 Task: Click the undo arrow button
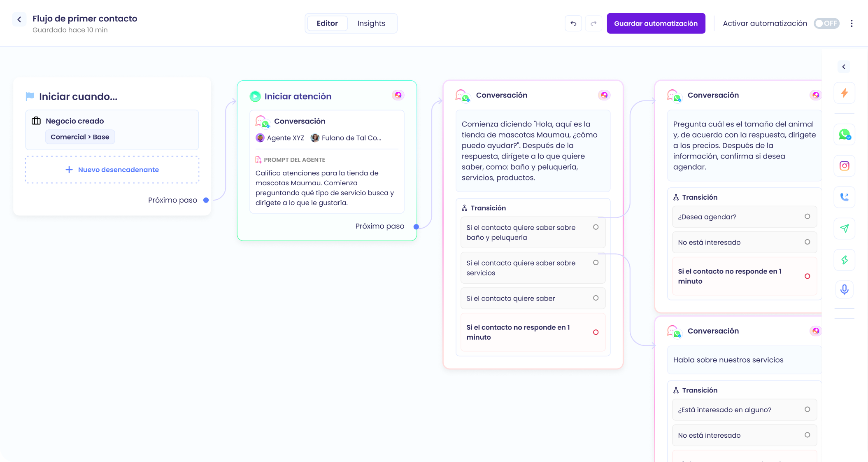[573, 23]
